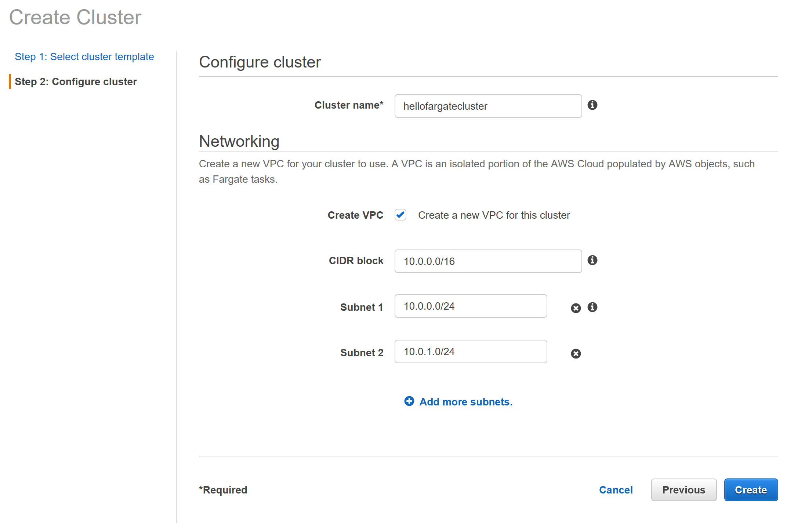Remove Subnet 1 with its X icon

tap(576, 308)
